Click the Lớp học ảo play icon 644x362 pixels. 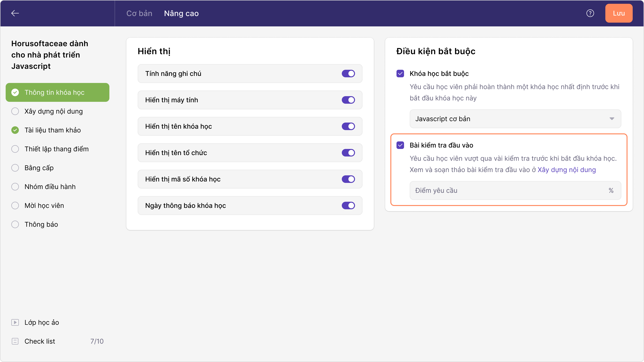(x=15, y=322)
